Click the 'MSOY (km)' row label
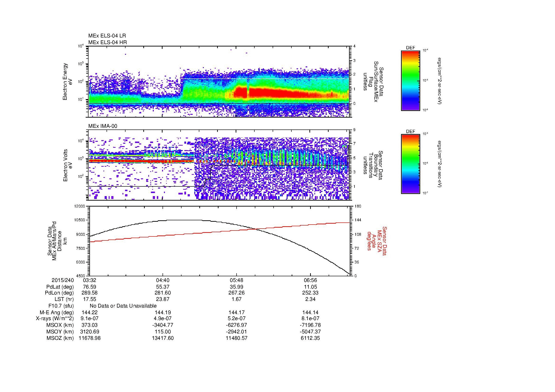555x392 pixels. coord(60,332)
